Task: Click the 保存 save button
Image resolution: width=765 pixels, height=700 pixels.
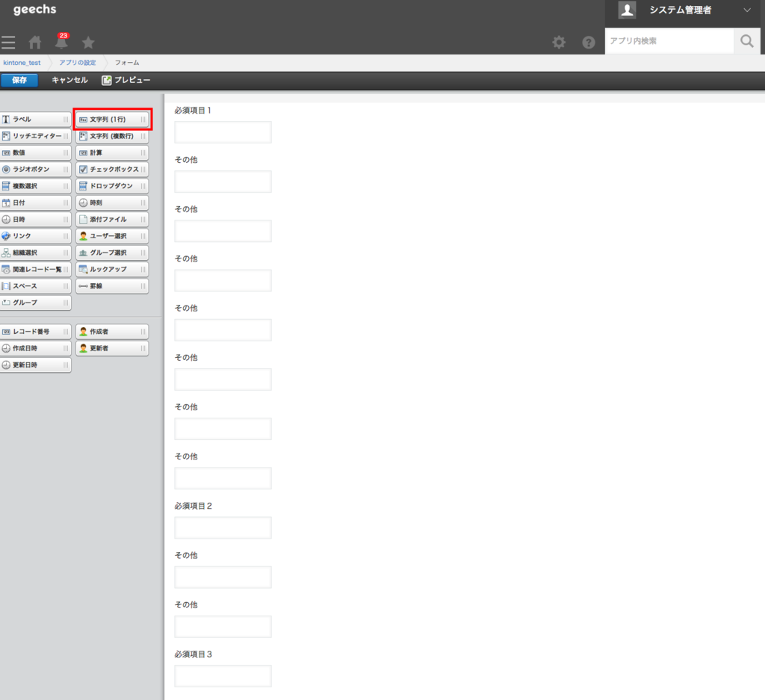Action: (x=19, y=80)
